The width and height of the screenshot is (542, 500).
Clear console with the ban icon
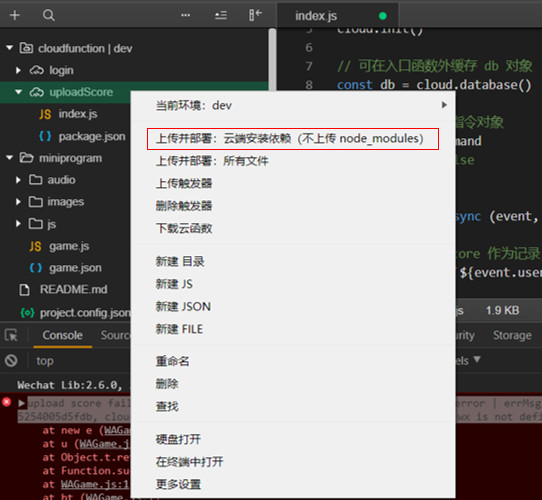pyautogui.click(x=11, y=361)
